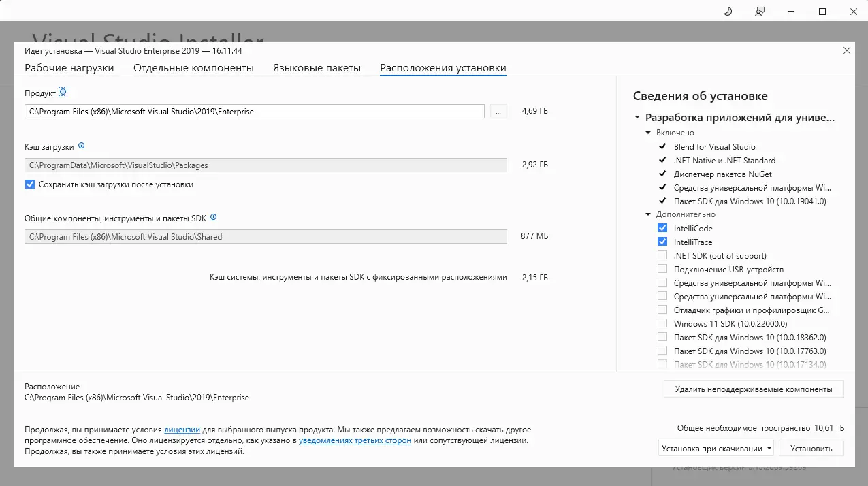This screenshot has width=868, height=486.
Task: Collapse Разработка приложений workload details
Action: (x=637, y=118)
